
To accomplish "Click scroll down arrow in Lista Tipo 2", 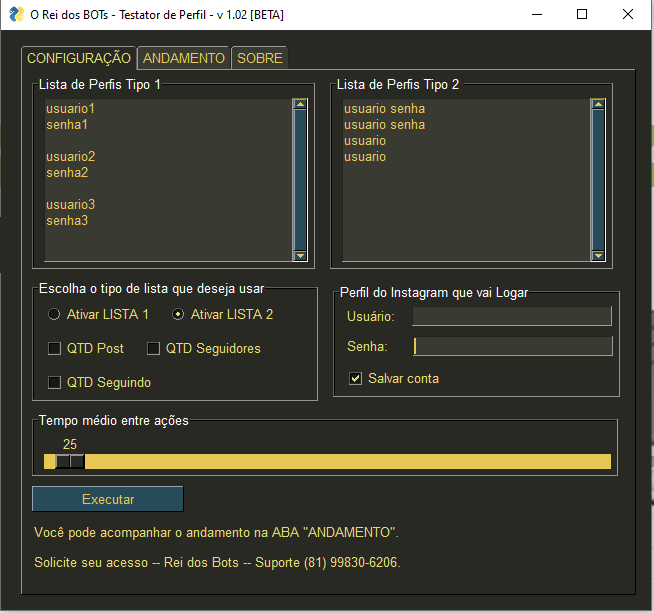I will (598, 256).
